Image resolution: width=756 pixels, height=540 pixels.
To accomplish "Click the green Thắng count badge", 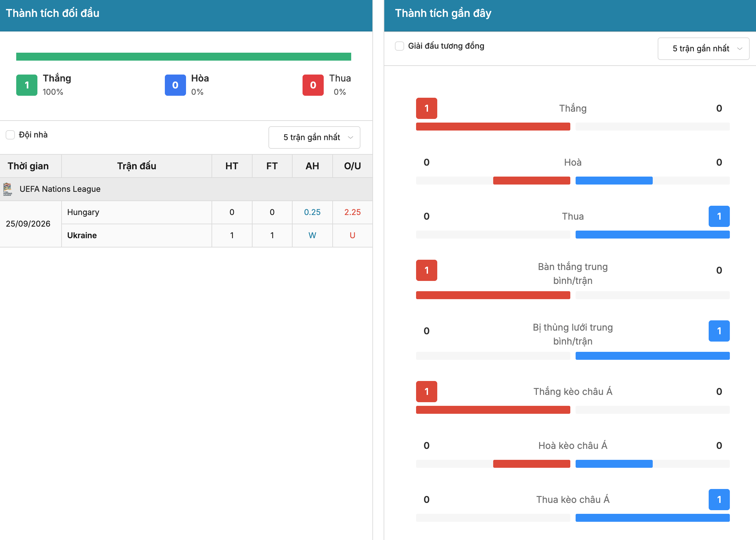I will (27, 85).
